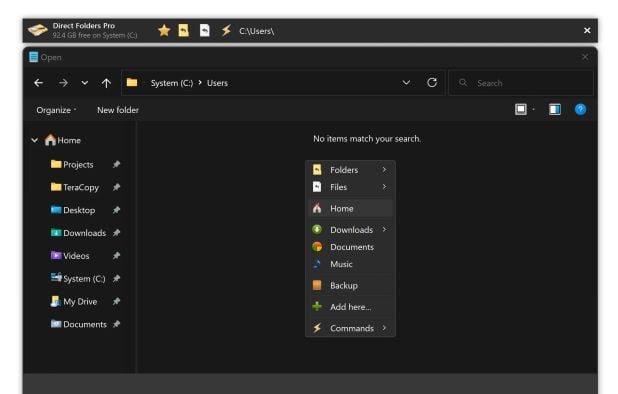Open TeraCopy folder in the sidebar
Image resolution: width=618 pixels, height=394 pixels.
pyautogui.click(x=75, y=187)
